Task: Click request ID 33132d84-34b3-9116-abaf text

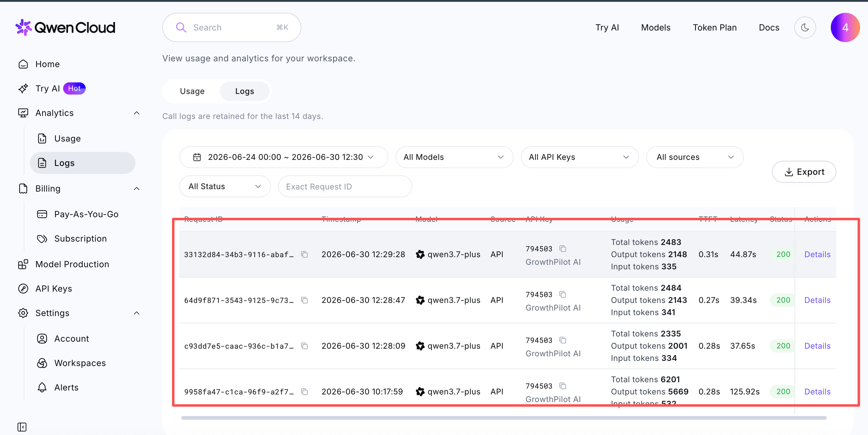Action: pyautogui.click(x=239, y=254)
